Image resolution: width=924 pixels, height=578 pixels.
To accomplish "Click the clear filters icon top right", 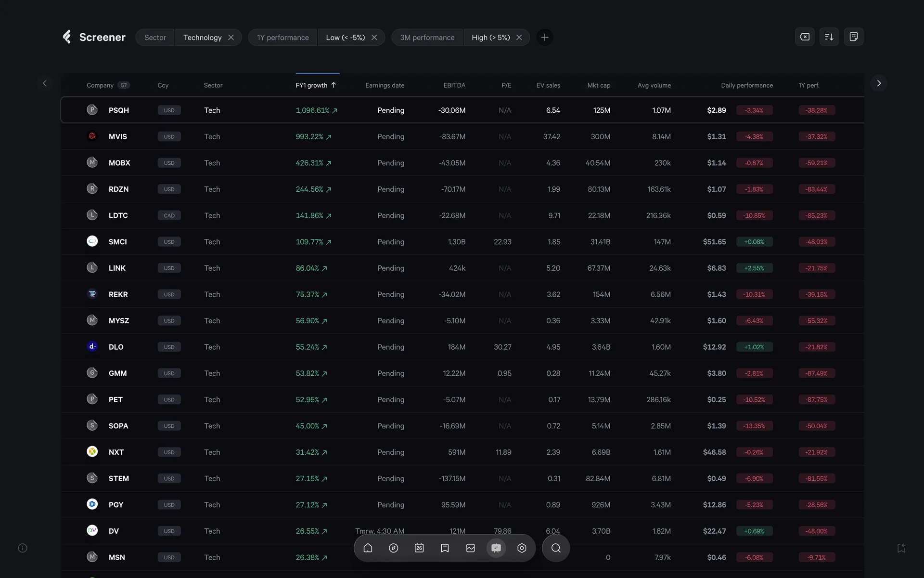I will [x=805, y=37].
